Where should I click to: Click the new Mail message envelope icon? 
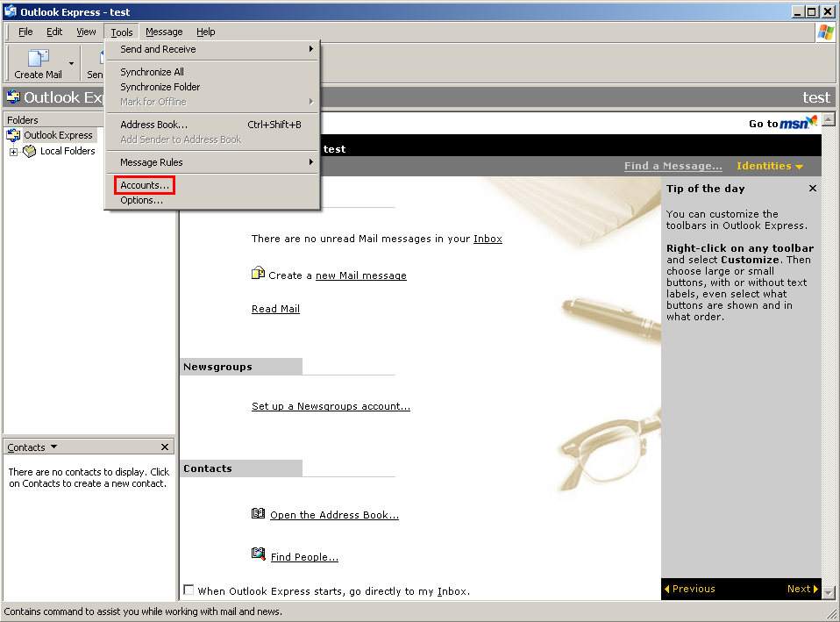click(258, 274)
